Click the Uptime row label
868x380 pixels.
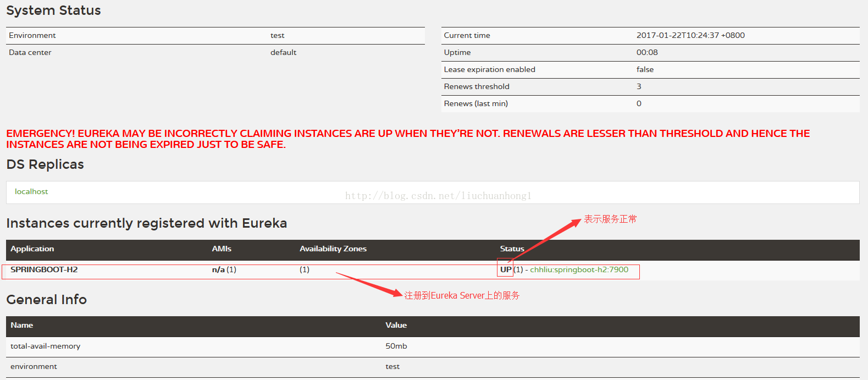457,52
